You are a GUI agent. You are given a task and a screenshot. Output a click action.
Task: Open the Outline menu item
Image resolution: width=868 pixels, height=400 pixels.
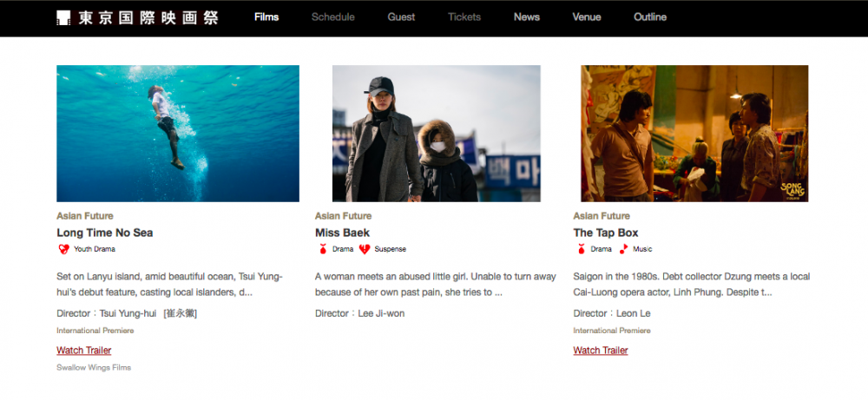(x=650, y=17)
